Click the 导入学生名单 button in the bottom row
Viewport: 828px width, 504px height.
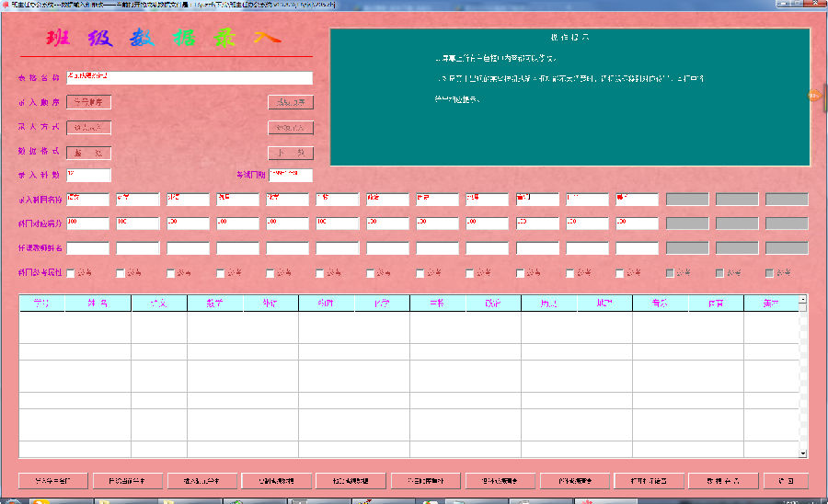pos(52,481)
